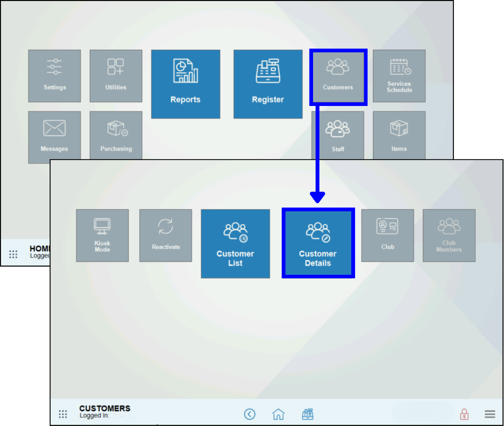Enable Kiosk Mode
This screenshot has height=426, width=504.
(102, 235)
